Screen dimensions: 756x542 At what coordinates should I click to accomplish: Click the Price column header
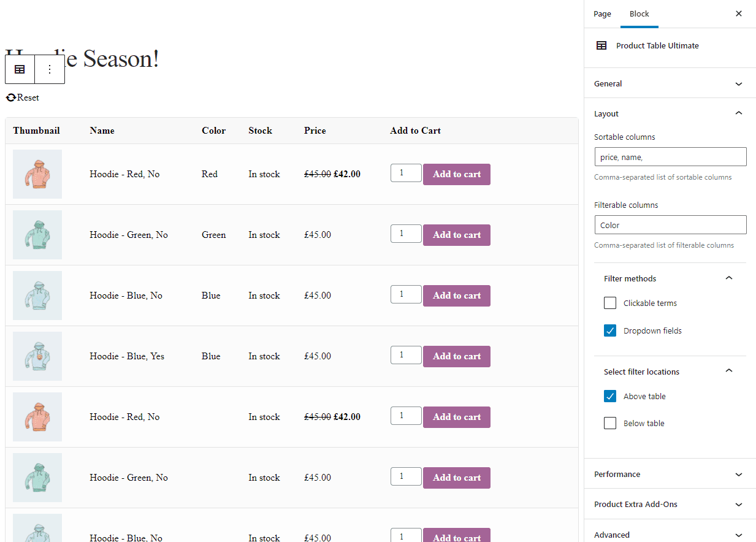tap(315, 131)
